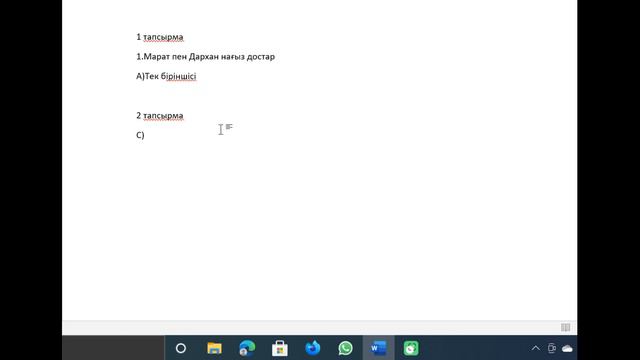The height and width of the screenshot is (360, 640).
Task: Launch Microsoft Edge from the taskbar
Action: click(x=247, y=348)
